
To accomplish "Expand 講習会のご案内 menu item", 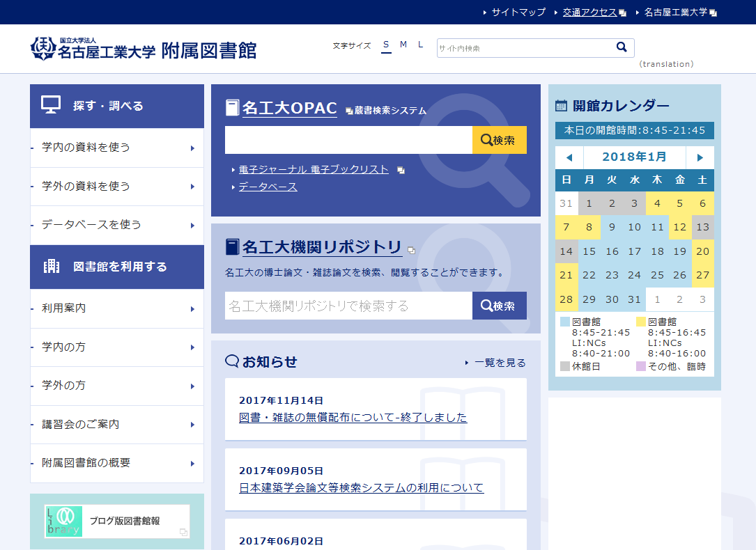I will point(117,424).
